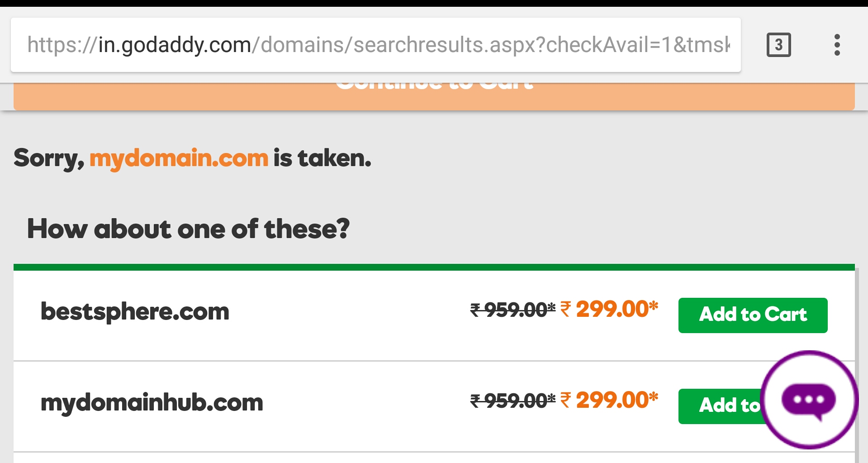Viewport: 868px width, 463px height.
Task: Select the bestsphere.com domain name
Action: pyautogui.click(x=135, y=312)
